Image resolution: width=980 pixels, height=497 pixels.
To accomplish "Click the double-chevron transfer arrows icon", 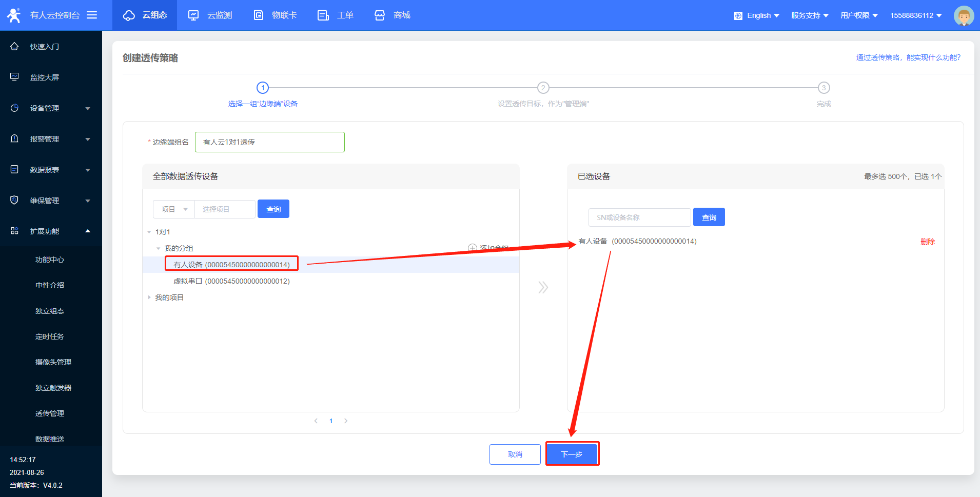I will [543, 287].
